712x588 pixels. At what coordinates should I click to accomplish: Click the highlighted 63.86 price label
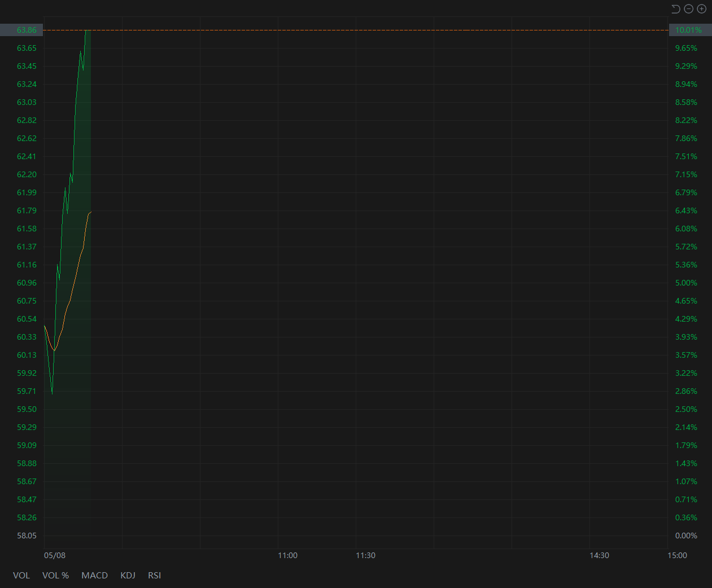[26, 30]
